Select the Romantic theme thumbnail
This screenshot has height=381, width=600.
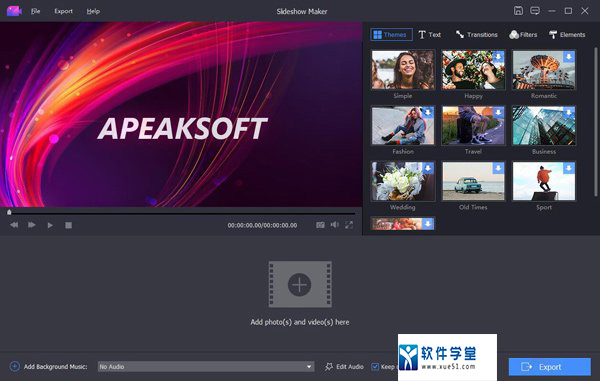click(x=544, y=70)
